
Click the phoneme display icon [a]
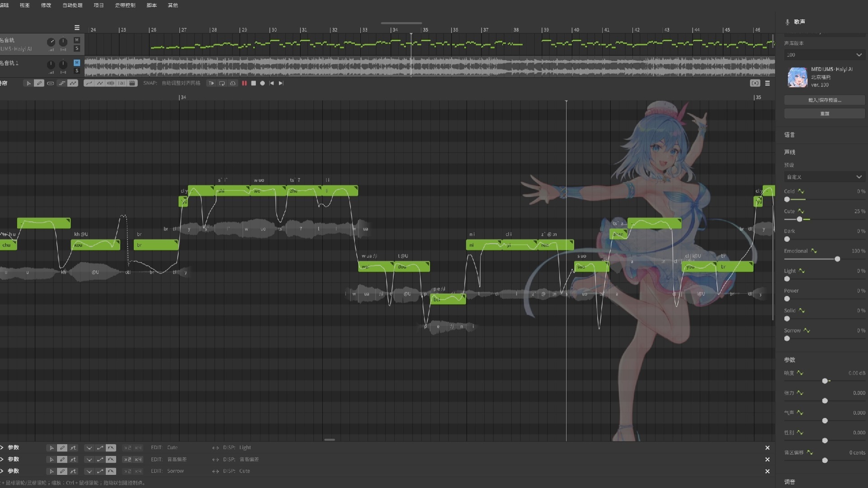click(121, 83)
